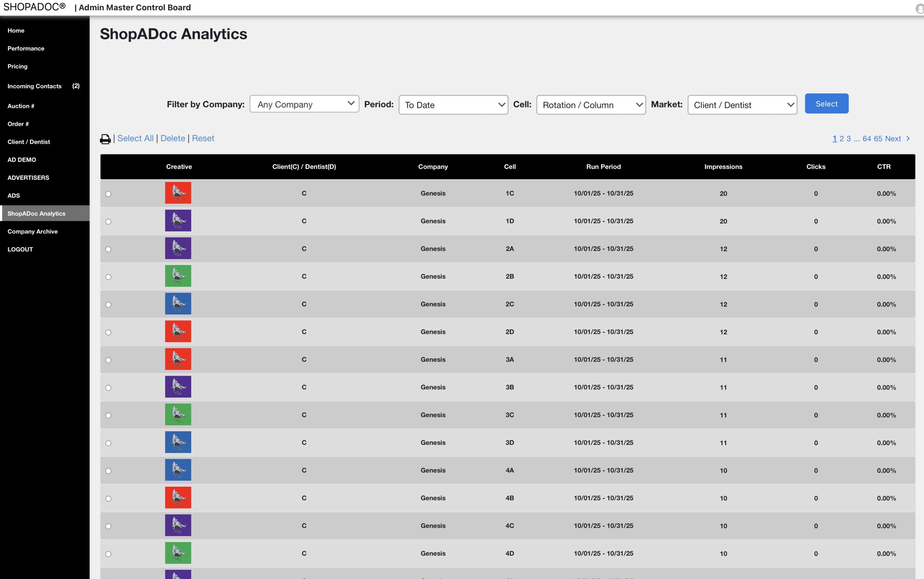
Task: Select the radio button for cell 2D row
Action: pos(108,332)
